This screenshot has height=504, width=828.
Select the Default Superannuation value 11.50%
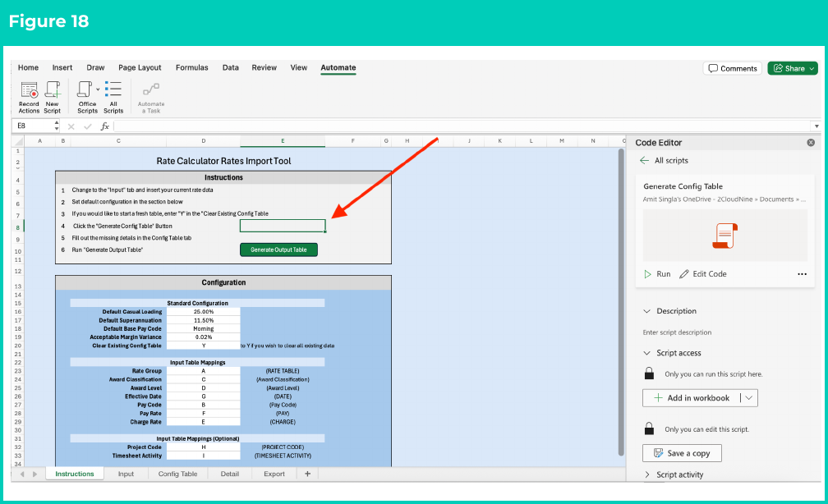tap(204, 320)
